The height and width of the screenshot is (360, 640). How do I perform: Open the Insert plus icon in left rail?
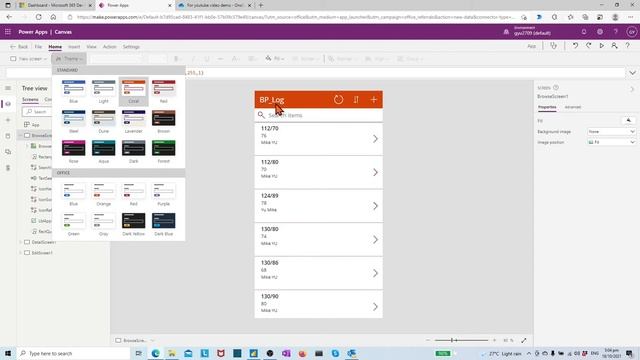click(8, 120)
